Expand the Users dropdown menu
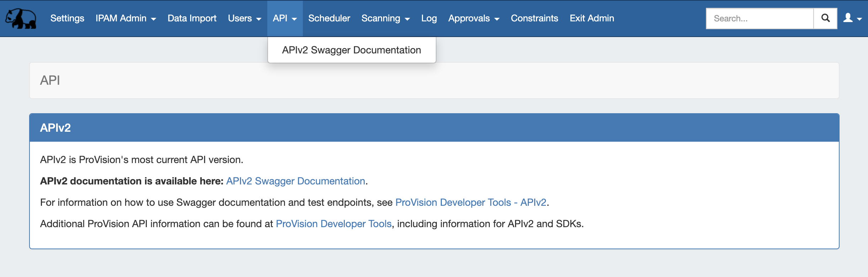The width and height of the screenshot is (868, 277). tap(244, 18)
